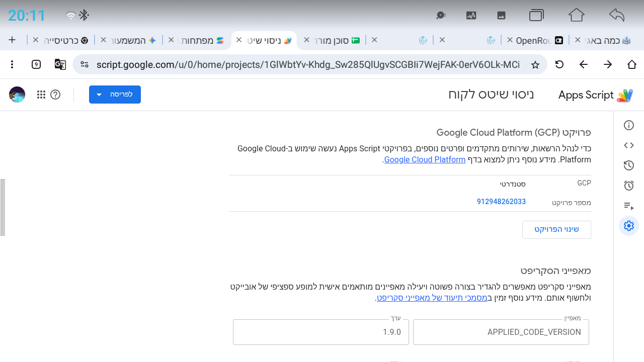Open the Overview info icon in sidebar
This screenshot has width=644, height=362.
(x=628, y=125)
